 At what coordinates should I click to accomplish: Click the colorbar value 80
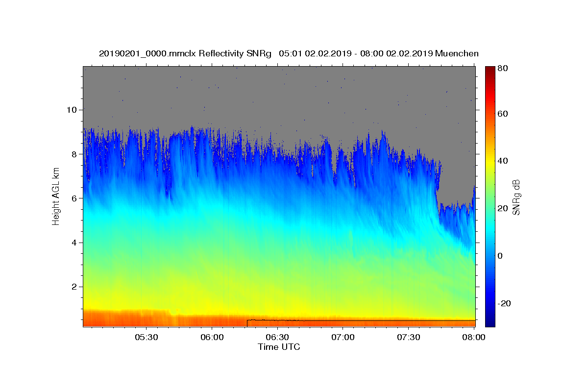point(503,69)
